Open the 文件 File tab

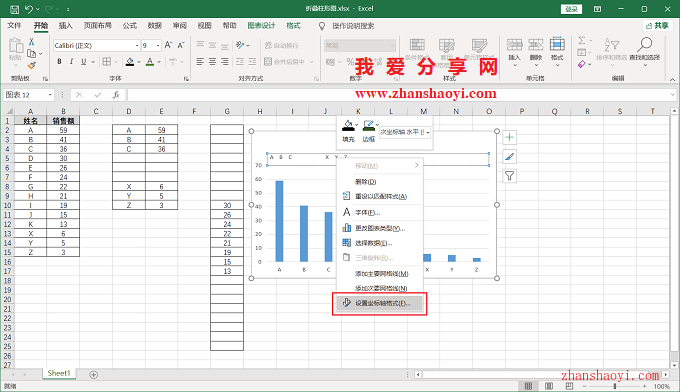pyautogui.click(x=14, y=26)
